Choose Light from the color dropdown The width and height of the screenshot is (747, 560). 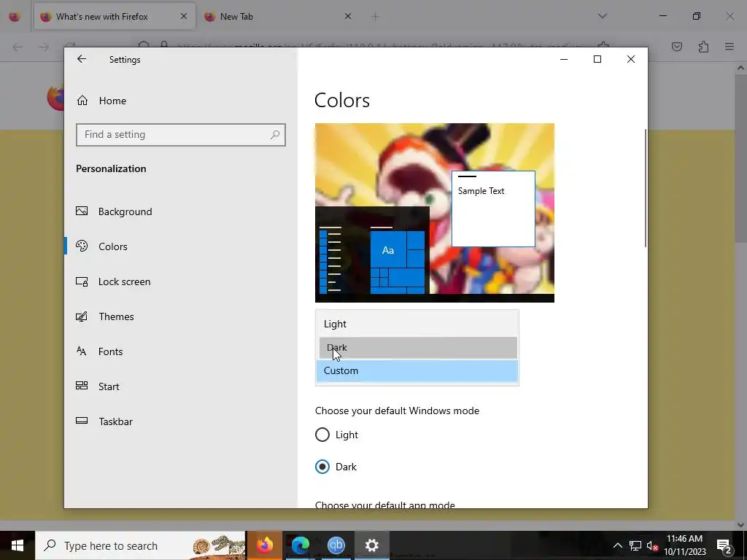417,324
